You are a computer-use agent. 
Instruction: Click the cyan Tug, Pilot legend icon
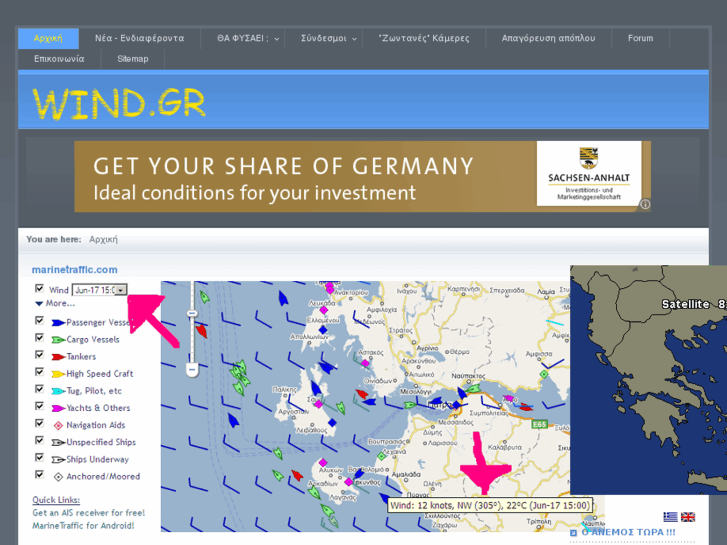point(58,391)
